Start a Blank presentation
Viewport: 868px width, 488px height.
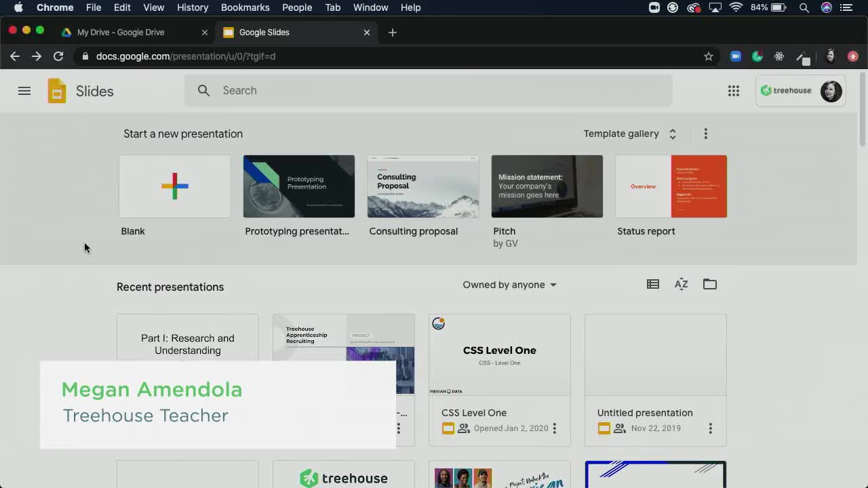click(174, 186)
